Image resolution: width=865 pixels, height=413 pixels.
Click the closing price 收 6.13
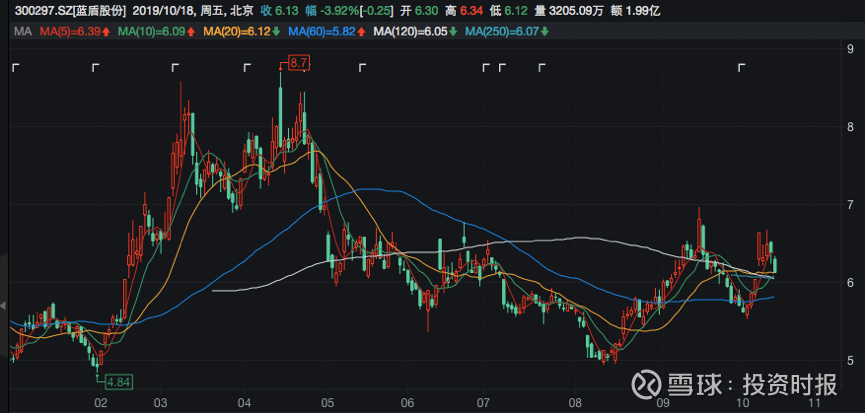click(x=279, y=10)
